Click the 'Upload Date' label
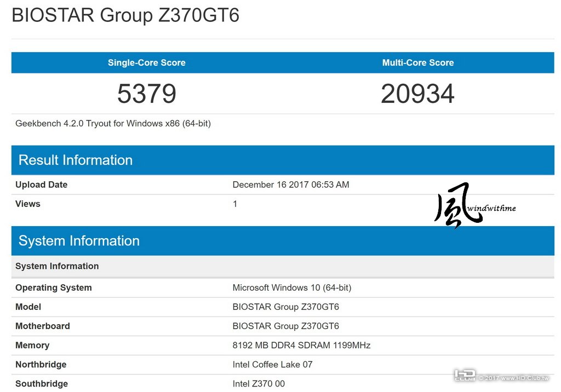The image size is (561, 392). tap(41, 185)
